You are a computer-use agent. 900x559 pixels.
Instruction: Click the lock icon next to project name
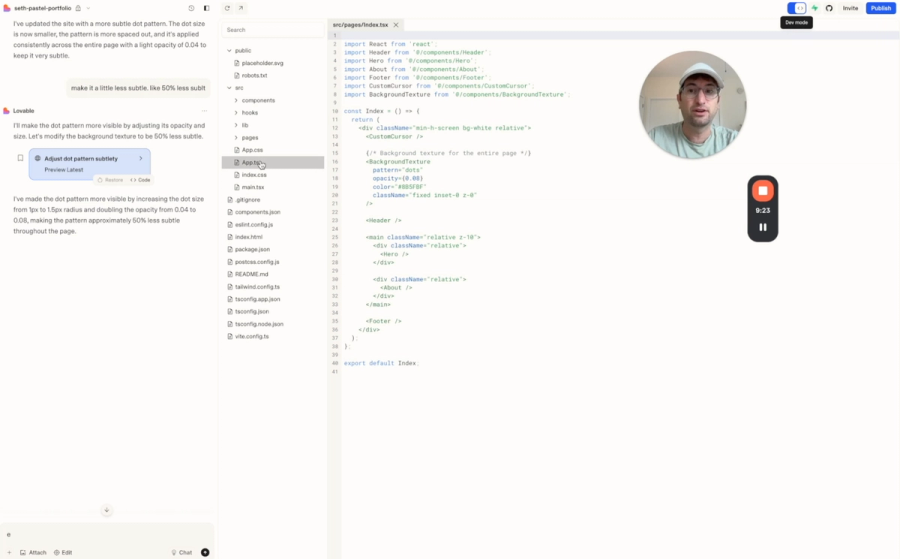pos(78,8)
